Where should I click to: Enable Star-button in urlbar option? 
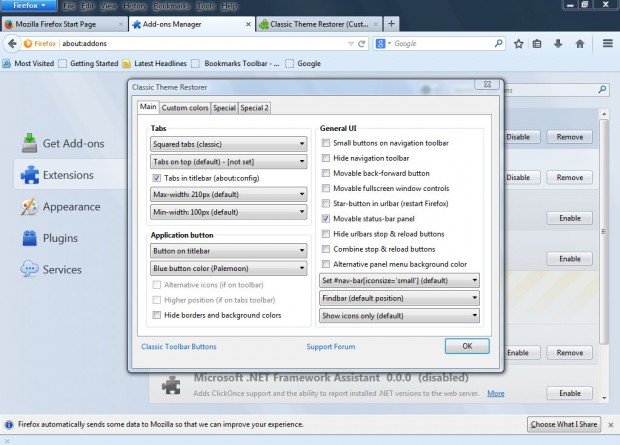(x=326, y=203)
